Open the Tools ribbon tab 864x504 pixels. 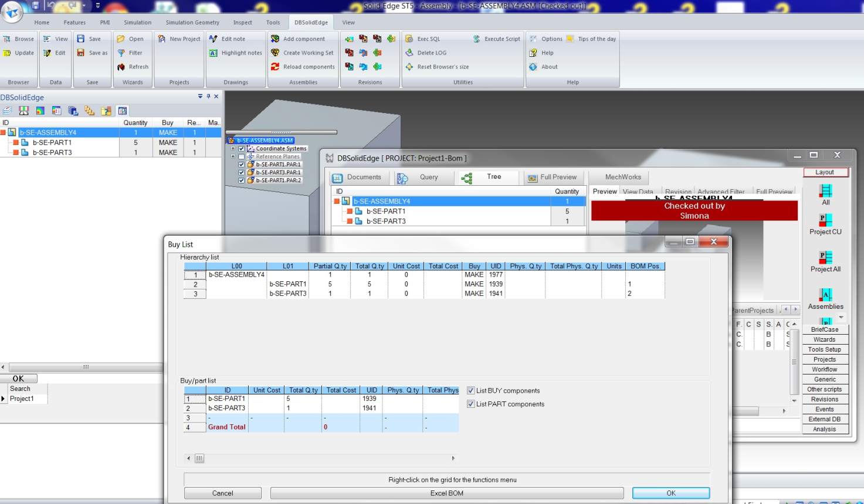coord(273,22)
